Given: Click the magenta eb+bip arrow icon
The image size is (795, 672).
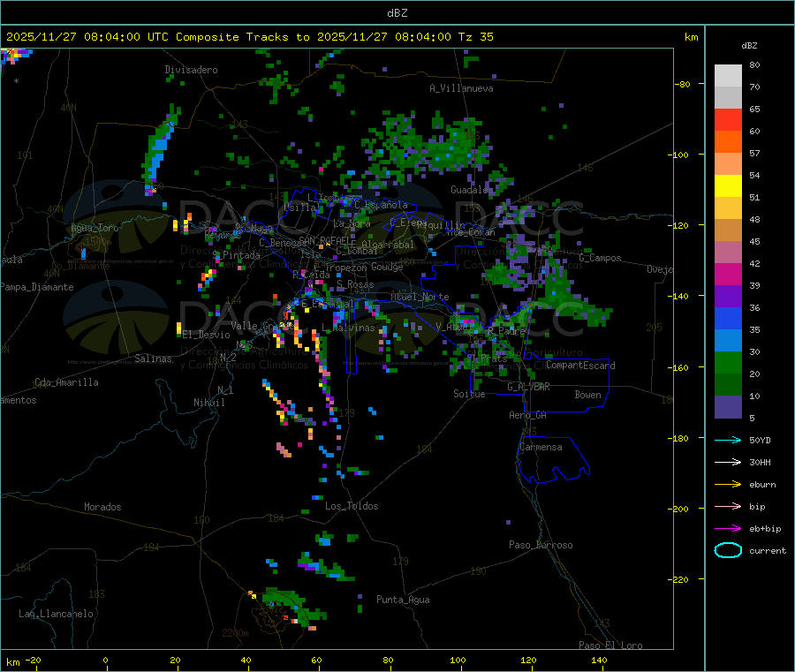Looking at the screenshot, I should point(728,528).
